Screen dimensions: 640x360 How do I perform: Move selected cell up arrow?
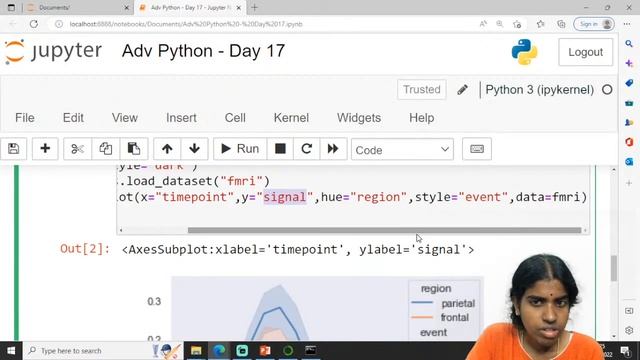pos(167,149)
